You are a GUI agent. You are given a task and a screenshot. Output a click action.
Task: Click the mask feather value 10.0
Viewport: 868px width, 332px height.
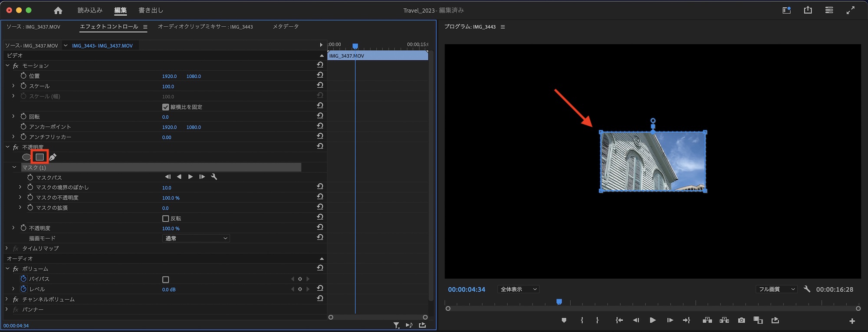coord(167,188)
